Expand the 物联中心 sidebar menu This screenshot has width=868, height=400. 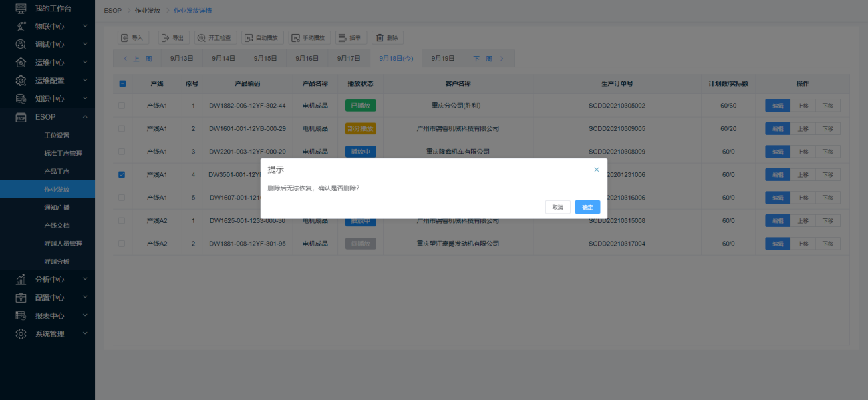[x=49, y=26]
